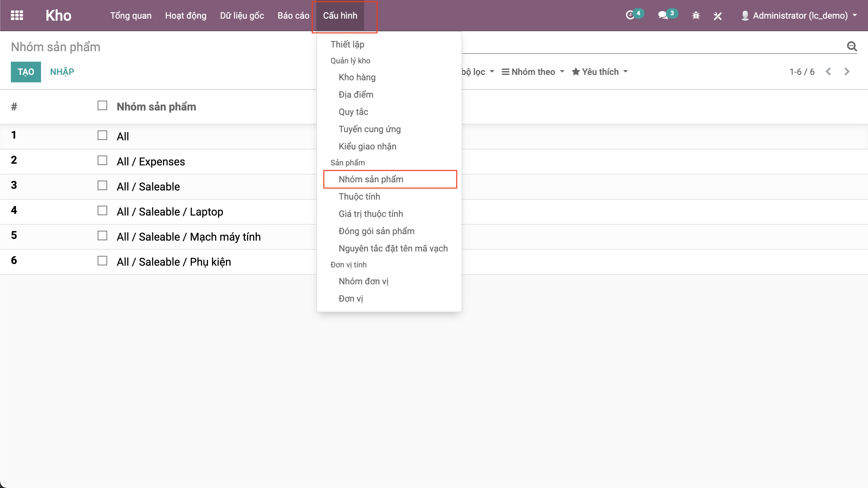Click the NHẬP button

point(62,72)
